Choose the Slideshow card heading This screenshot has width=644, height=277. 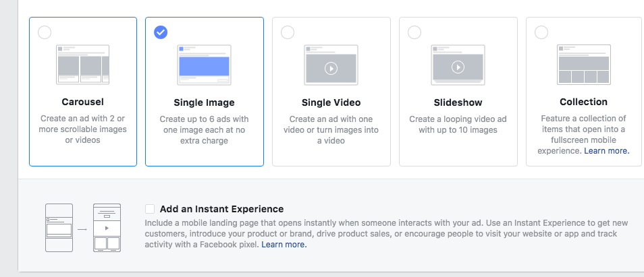[458, 102]
